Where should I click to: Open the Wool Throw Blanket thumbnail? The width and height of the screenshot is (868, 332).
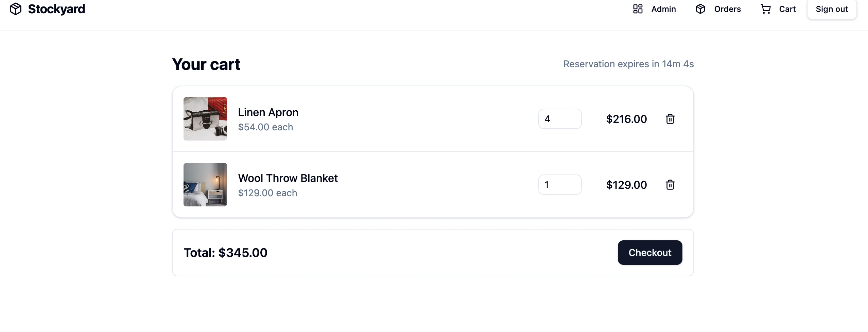205,185
